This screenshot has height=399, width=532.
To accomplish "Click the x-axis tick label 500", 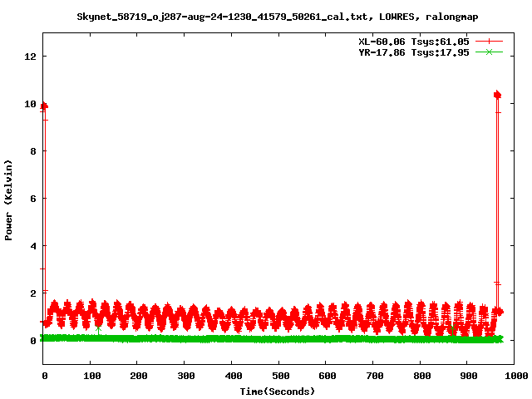I will [281, 376].
